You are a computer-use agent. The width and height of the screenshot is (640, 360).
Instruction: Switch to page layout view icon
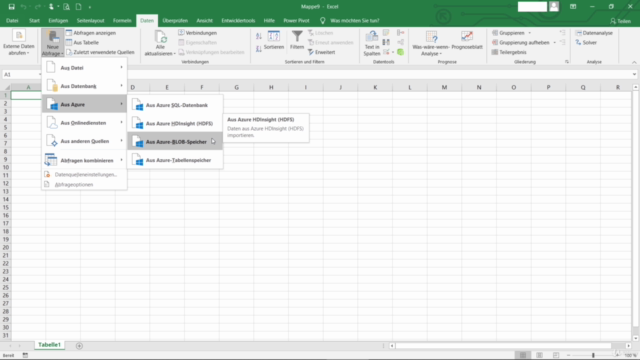click(539, 355)
